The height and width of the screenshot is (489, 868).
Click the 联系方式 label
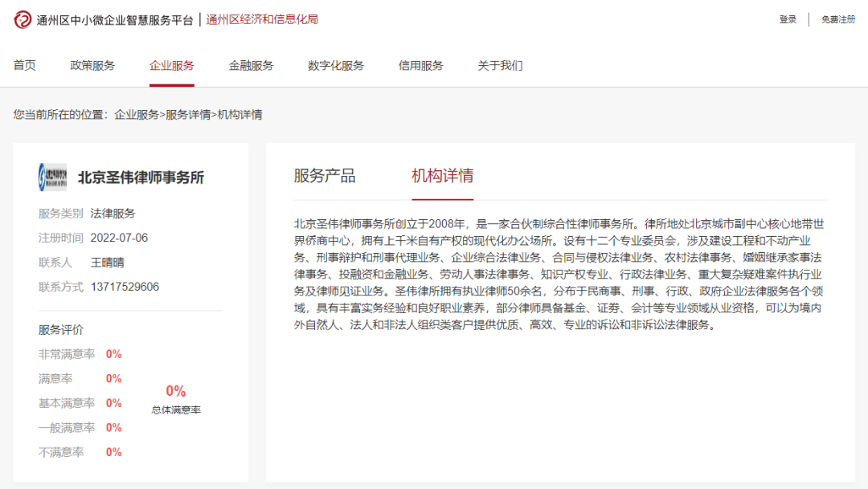[60, 287]
